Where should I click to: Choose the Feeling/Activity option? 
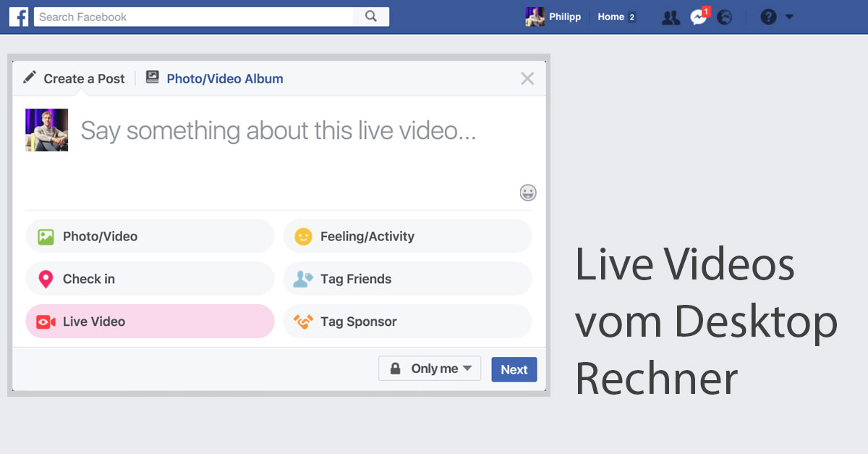407,236
